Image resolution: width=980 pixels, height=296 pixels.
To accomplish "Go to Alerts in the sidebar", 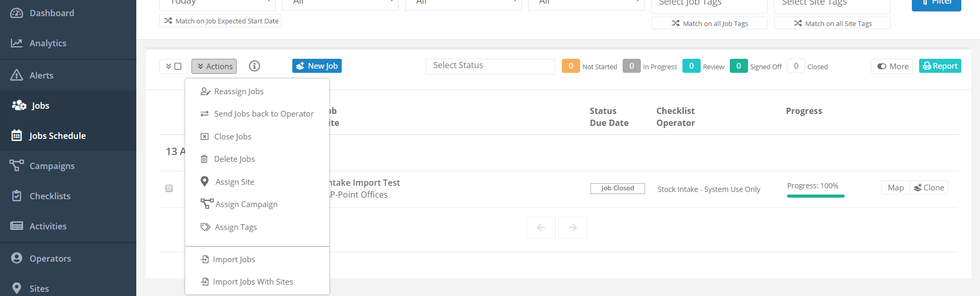I will tap(41, 75).
